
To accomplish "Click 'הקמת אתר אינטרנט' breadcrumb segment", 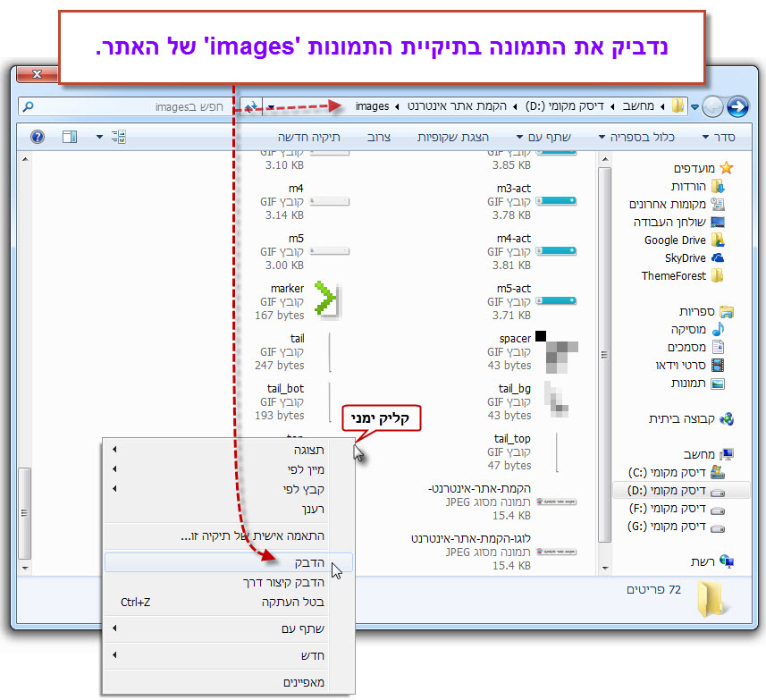I will click(457, 106).
